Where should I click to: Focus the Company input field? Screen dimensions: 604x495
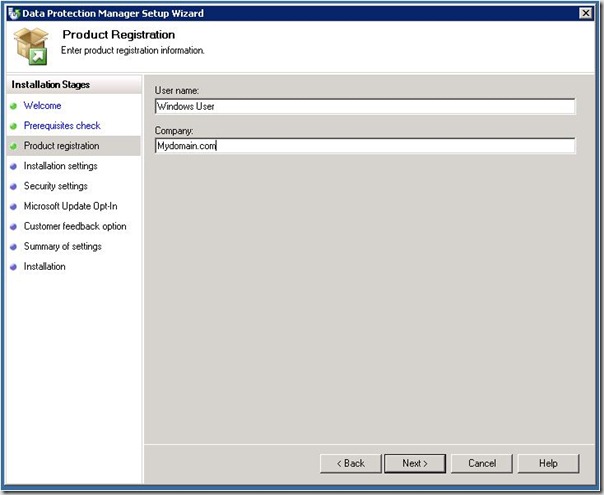[x=365, y=146]
